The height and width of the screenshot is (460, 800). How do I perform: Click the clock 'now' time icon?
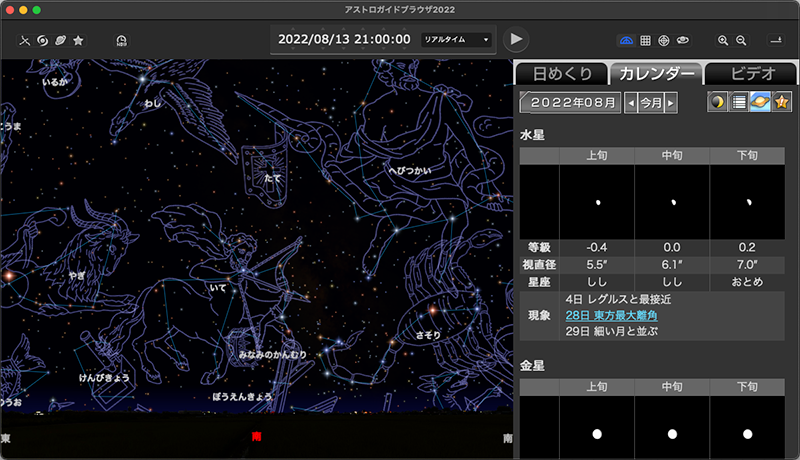pos(121,40)
